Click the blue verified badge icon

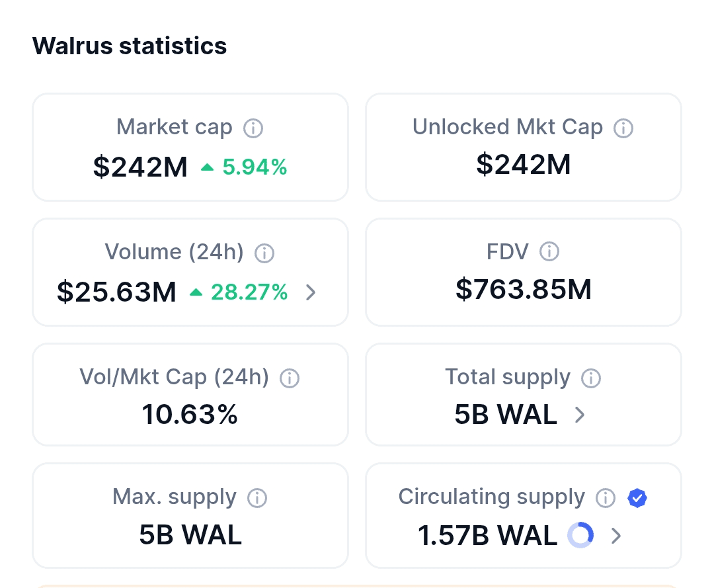tap(637, 497)
